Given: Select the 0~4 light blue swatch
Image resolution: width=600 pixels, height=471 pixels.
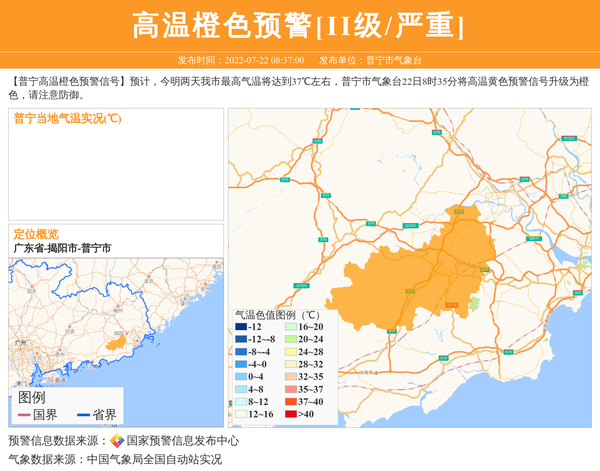Looking at the screenshot, I should [x=241, y=377].
